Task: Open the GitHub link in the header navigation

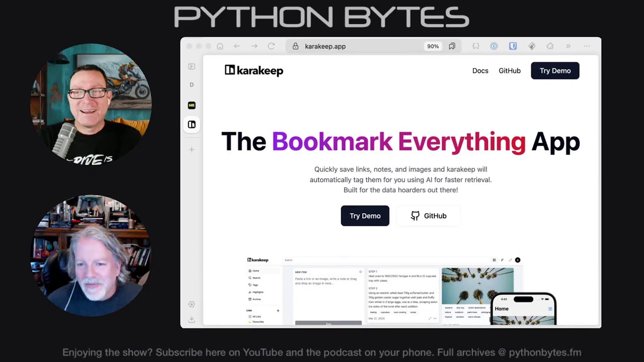Action: tap(510, 71)
